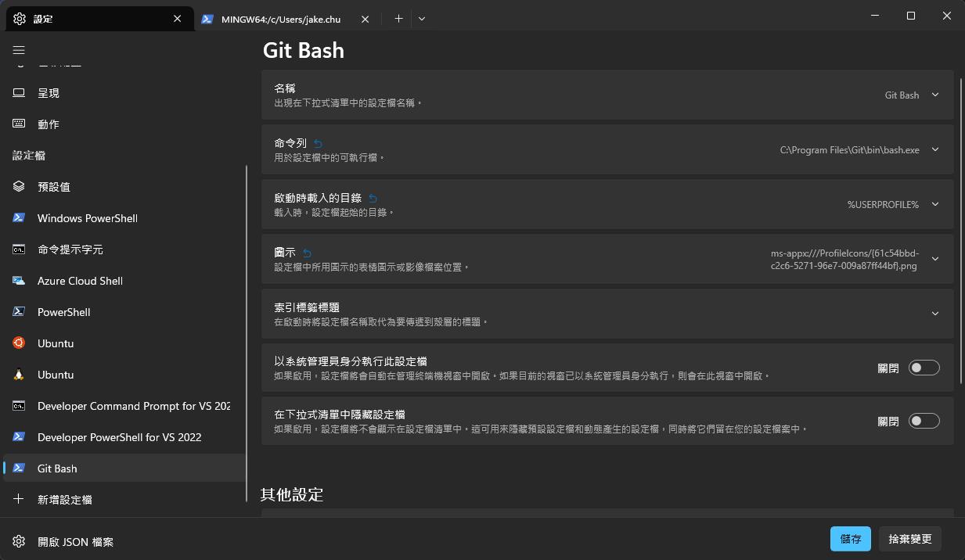The width and height of the screenshot is (965, 560).
Task: Click the Ubuntu penguin Tux icon
Action: coord(19,374)
